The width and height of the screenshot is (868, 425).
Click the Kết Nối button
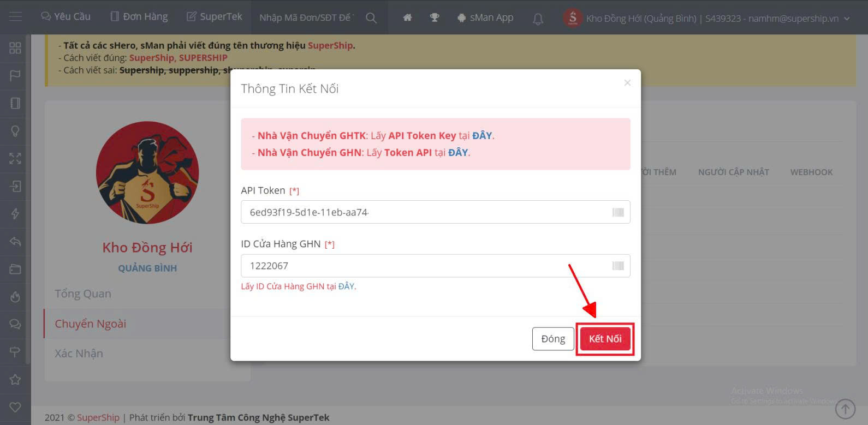(605, 339)
